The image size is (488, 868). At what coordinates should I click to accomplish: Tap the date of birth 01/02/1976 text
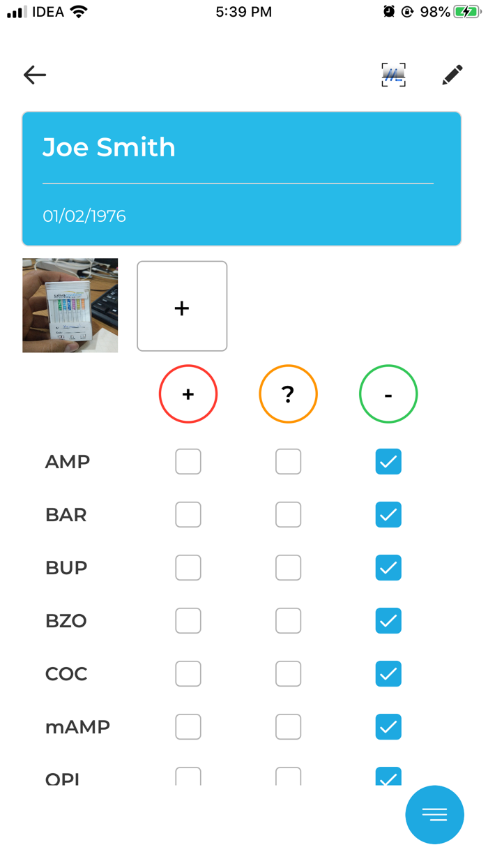tap(84, 216)
